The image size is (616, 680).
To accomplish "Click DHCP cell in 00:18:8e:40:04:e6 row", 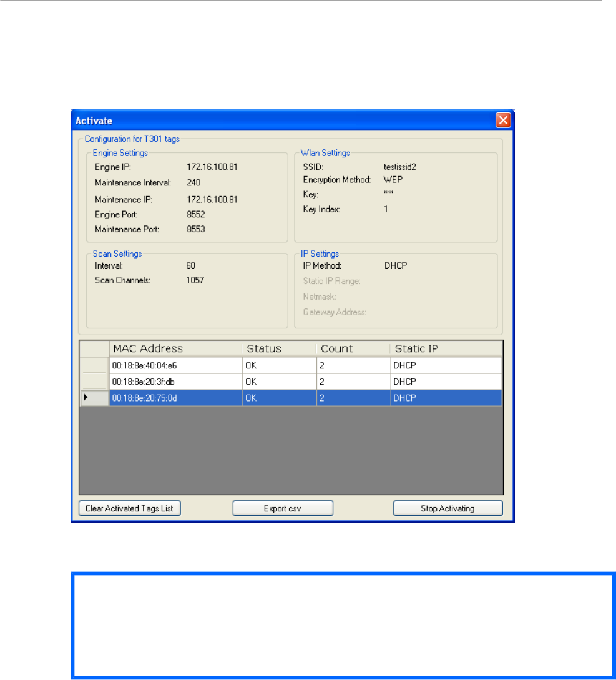I will pyautogui.click(x=446, y=365).
